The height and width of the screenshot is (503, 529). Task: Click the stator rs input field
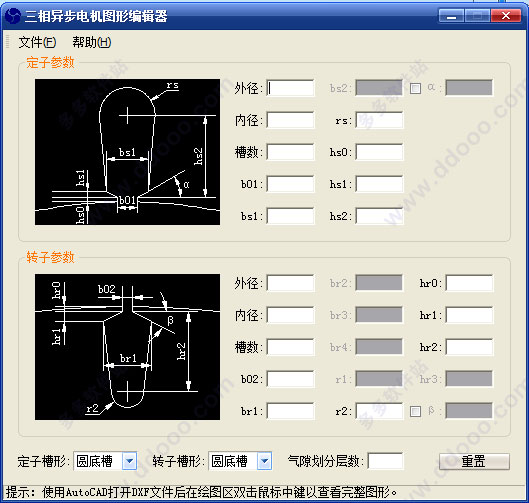(379, 120)
